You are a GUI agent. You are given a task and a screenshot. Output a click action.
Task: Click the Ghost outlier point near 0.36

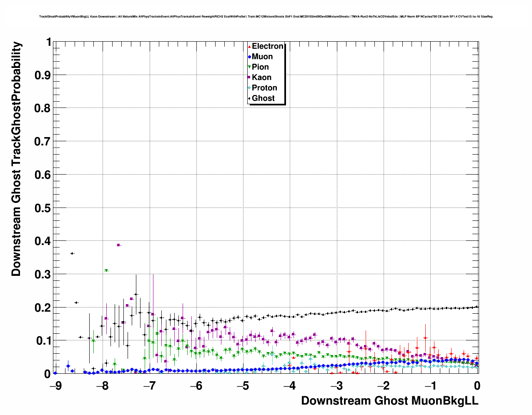72,253
